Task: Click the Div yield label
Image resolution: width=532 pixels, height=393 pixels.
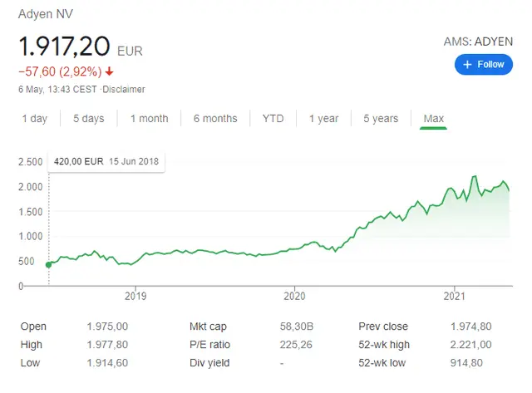Action: pos(209,363)
